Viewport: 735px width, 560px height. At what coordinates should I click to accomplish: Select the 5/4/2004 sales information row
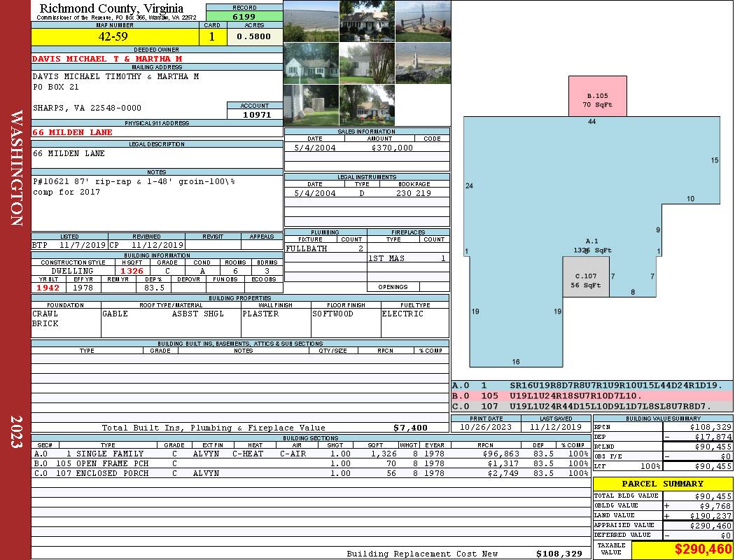tap(366, 148)
